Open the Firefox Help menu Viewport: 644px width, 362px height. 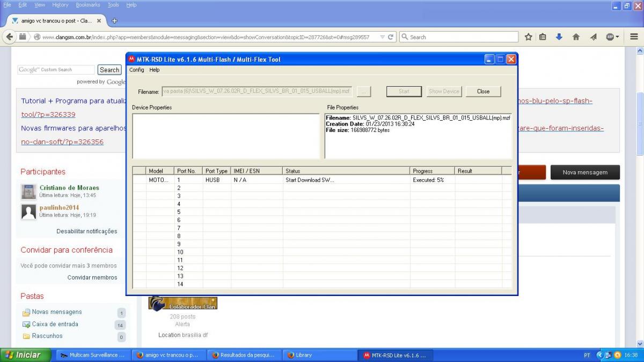pyautogui.click(x=131, y=5)
